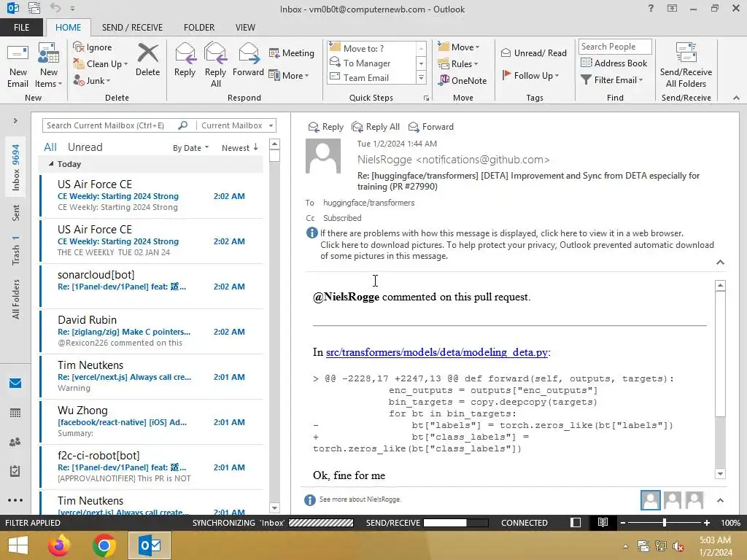Send/Receive All Folders

(686, 66)
